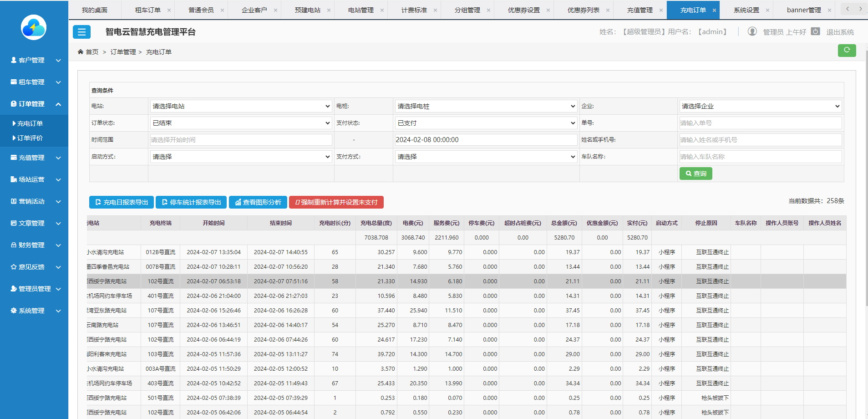Select the 客户管理 sidebar icon
The height and width of the screenshot is (419, 868).
point(13,60)
